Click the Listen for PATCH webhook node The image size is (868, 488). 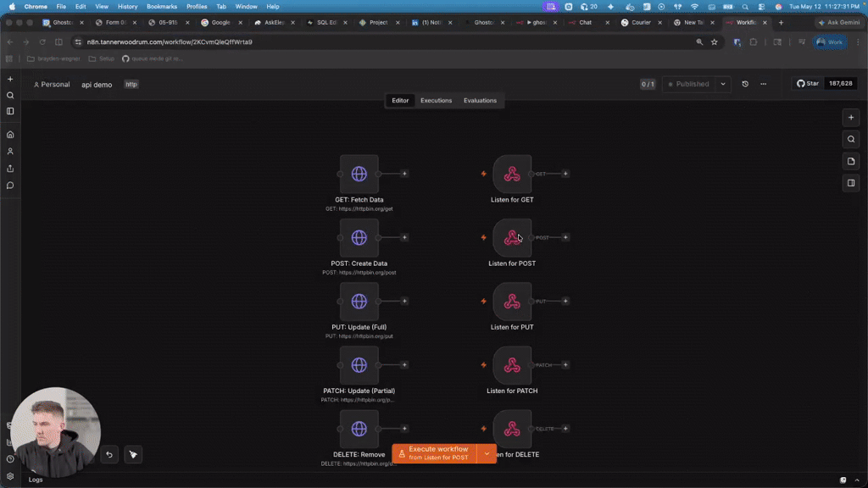(511, 364)
